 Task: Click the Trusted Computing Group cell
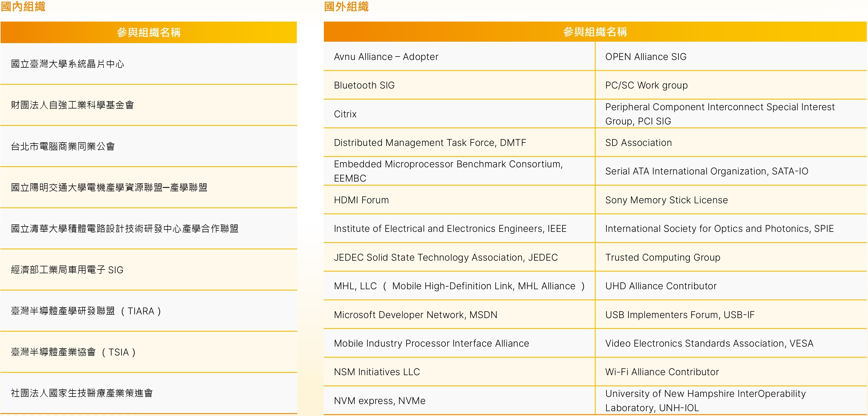[731, 257]
